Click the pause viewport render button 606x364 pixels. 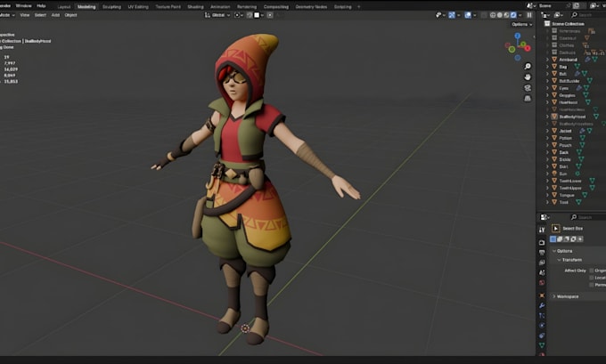[529, 15]
